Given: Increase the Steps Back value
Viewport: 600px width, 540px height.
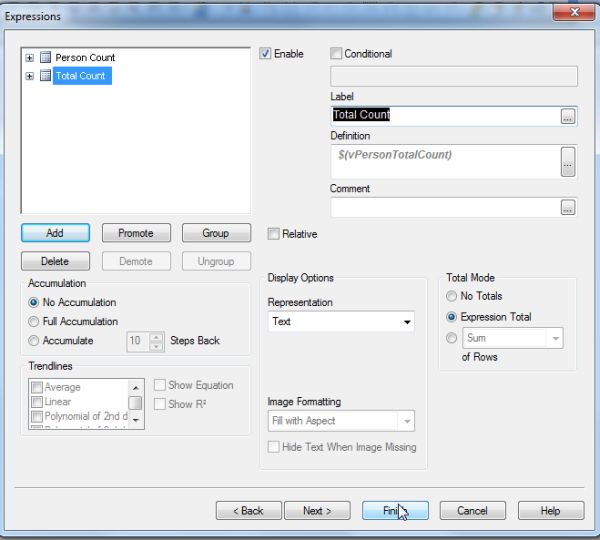Looking at the screenshot, I should [156, 337].
